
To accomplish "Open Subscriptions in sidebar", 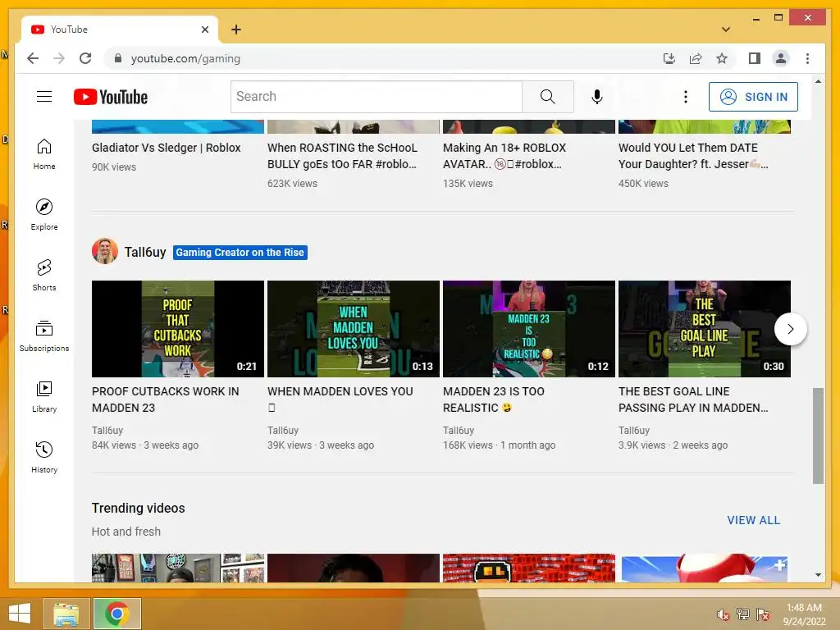I will [x=44, y=336].
